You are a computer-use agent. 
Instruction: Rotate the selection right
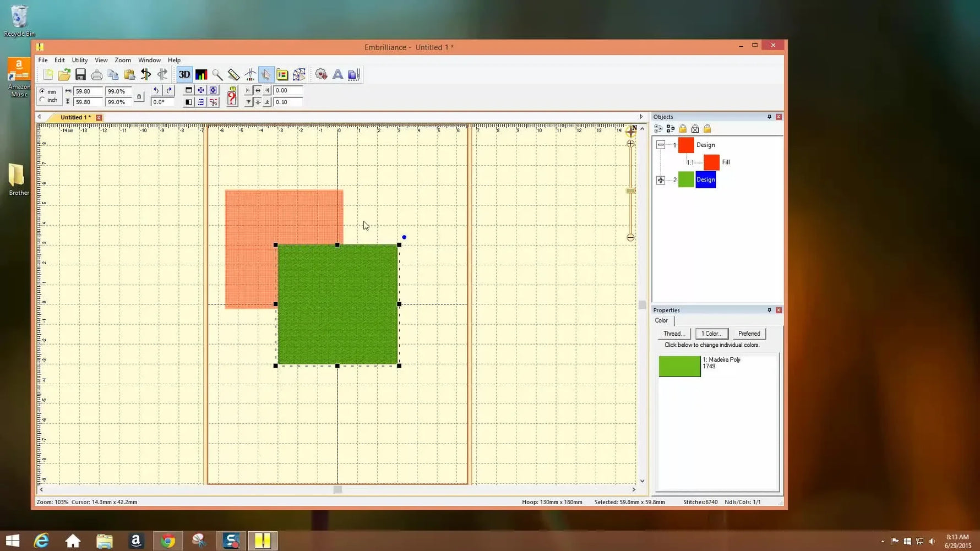(x=168, y=90)
